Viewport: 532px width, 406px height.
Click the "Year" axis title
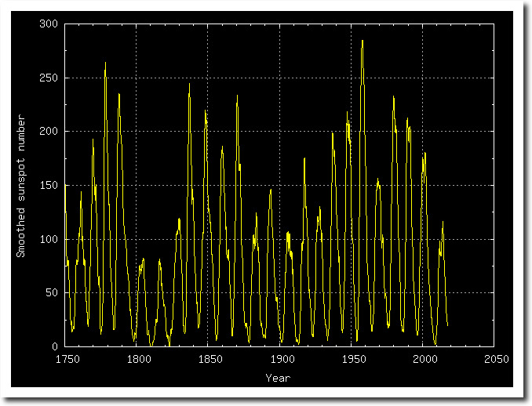point(278,378)
